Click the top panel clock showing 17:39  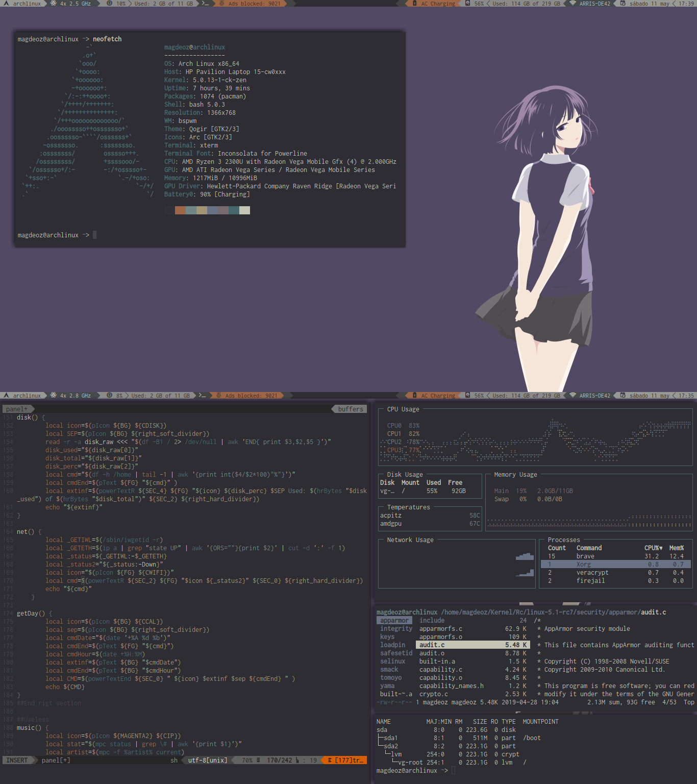[686, 4]
